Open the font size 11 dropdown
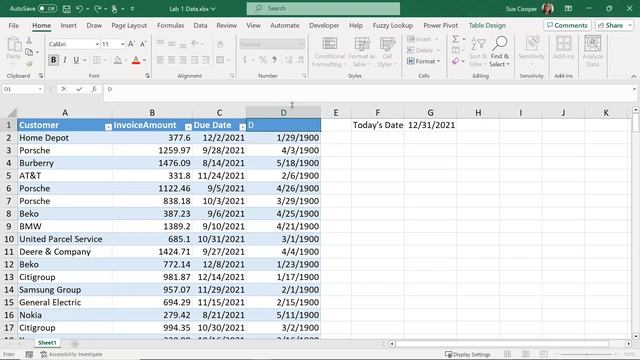The height and width of the screenshot is (360, 640). coord(122,44)
